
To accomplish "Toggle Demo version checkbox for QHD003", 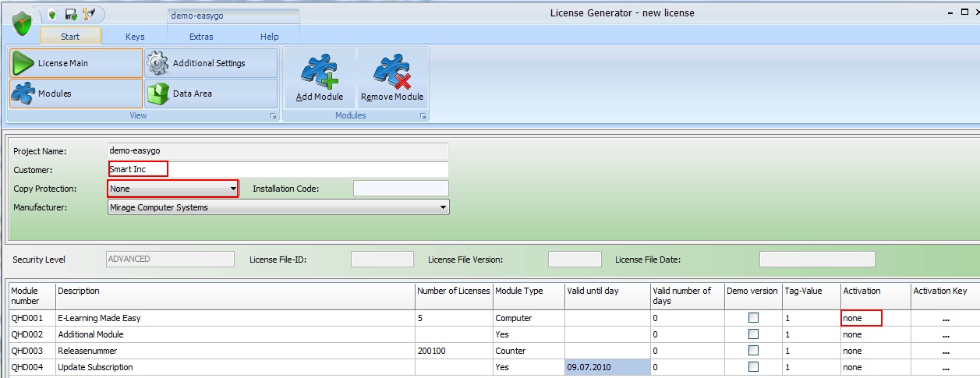I will coord(753,351).
